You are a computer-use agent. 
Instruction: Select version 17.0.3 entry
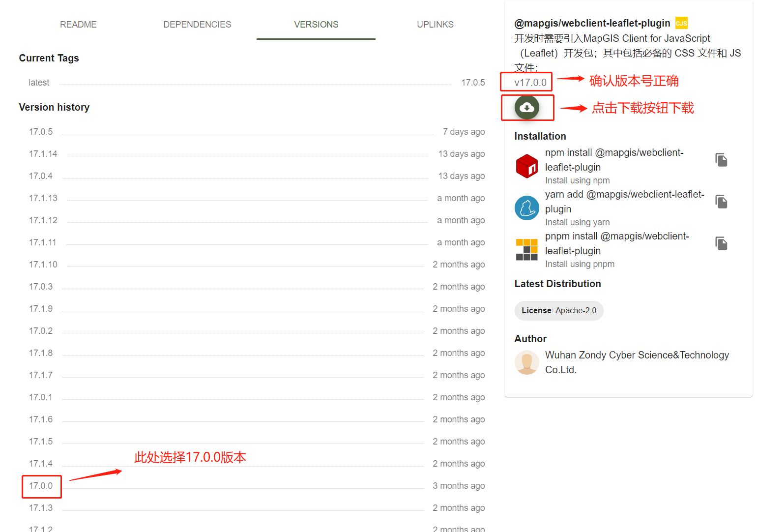41,287
